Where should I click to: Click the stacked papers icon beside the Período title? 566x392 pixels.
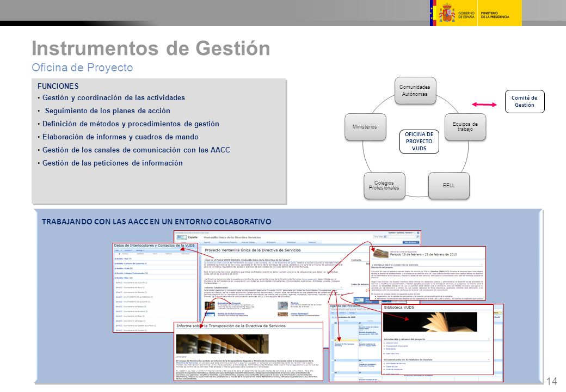pyautogui.click(x=380, y=253)
